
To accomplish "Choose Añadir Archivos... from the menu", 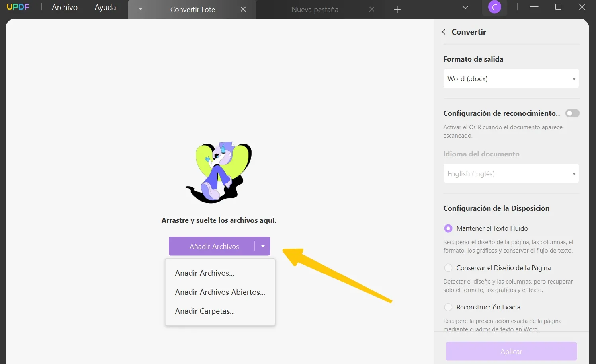I will coord(205,273).
